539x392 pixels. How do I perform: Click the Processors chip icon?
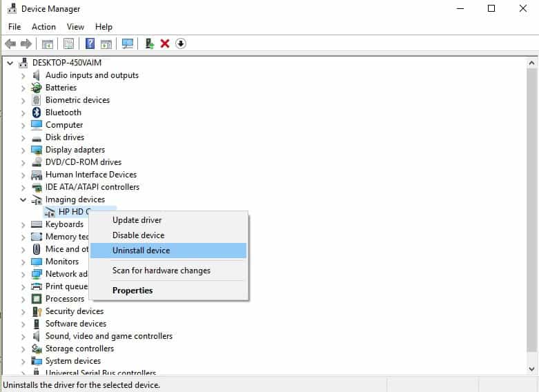37,299
